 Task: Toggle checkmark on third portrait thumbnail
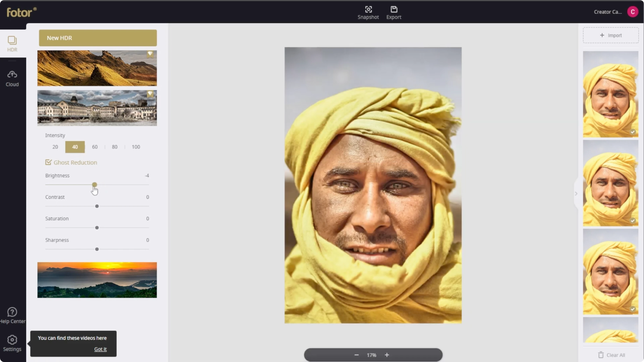coord(632,309)
